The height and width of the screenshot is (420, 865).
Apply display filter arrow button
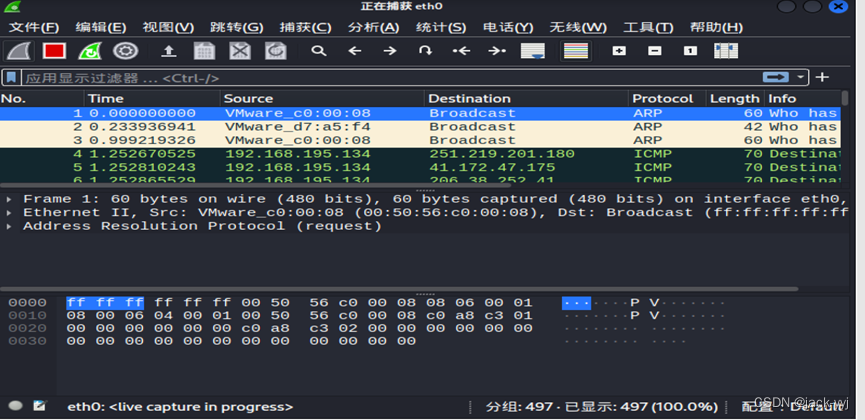[x=776, y=77]
